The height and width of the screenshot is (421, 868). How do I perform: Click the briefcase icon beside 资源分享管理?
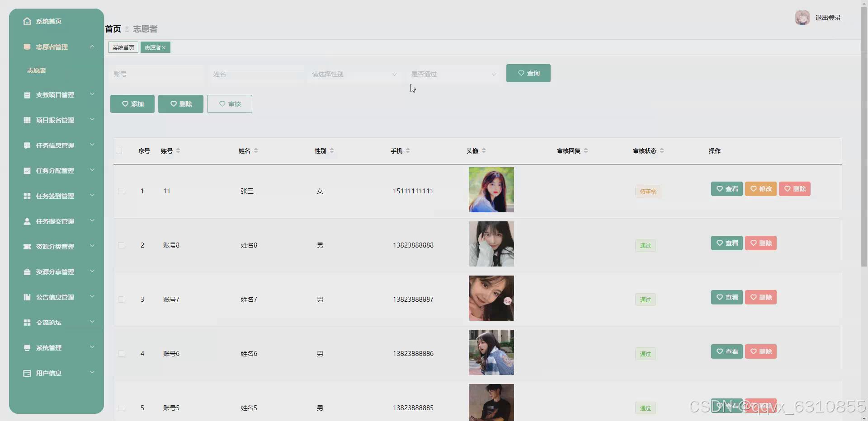click(x=27, y=272)
